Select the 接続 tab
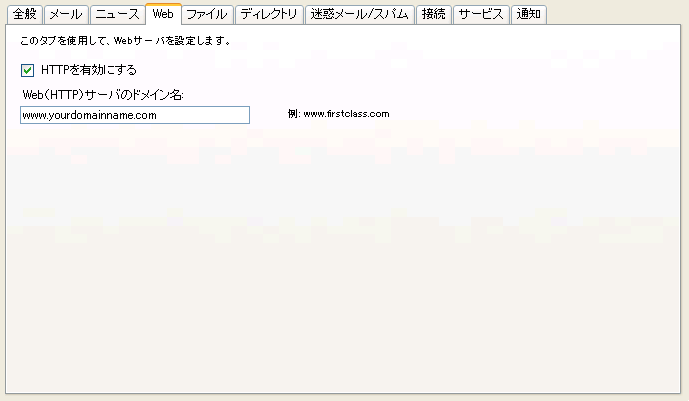This screenshot has width=689, height=401. coord(433,14)
